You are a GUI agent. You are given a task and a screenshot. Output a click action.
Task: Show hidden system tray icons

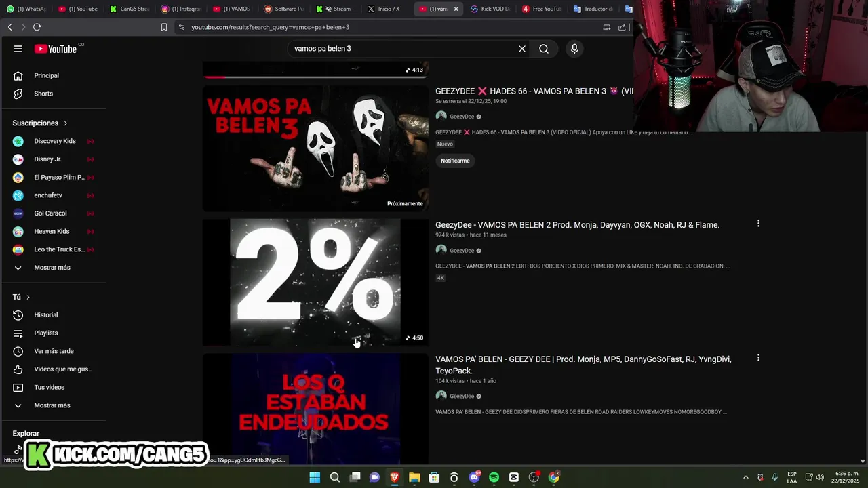746,477
